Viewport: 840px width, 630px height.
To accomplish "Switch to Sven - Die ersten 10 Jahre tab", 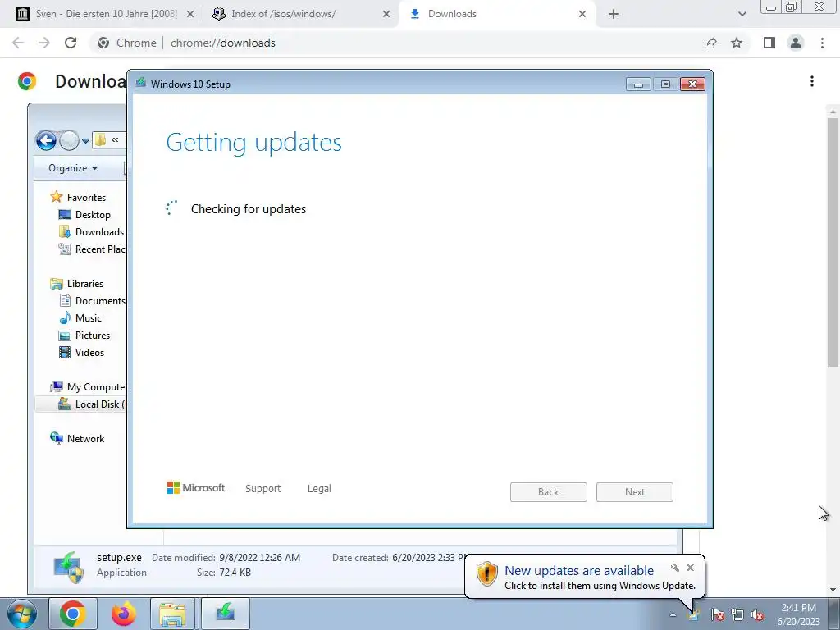I will coord(106,14).
